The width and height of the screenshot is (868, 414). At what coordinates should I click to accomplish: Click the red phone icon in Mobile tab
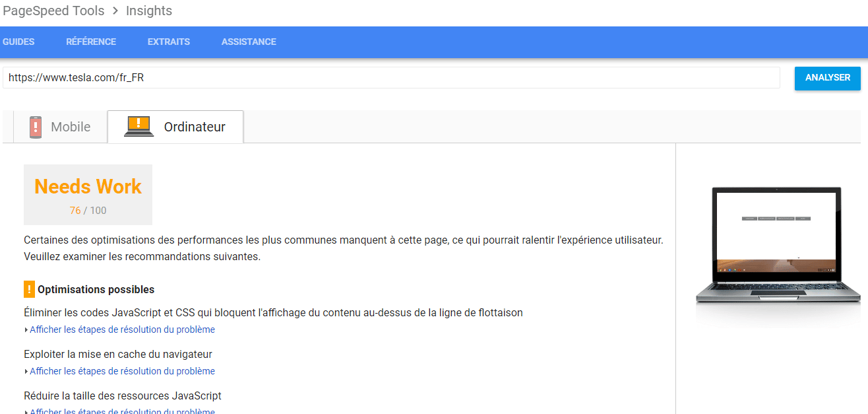[x=36, y=127]
